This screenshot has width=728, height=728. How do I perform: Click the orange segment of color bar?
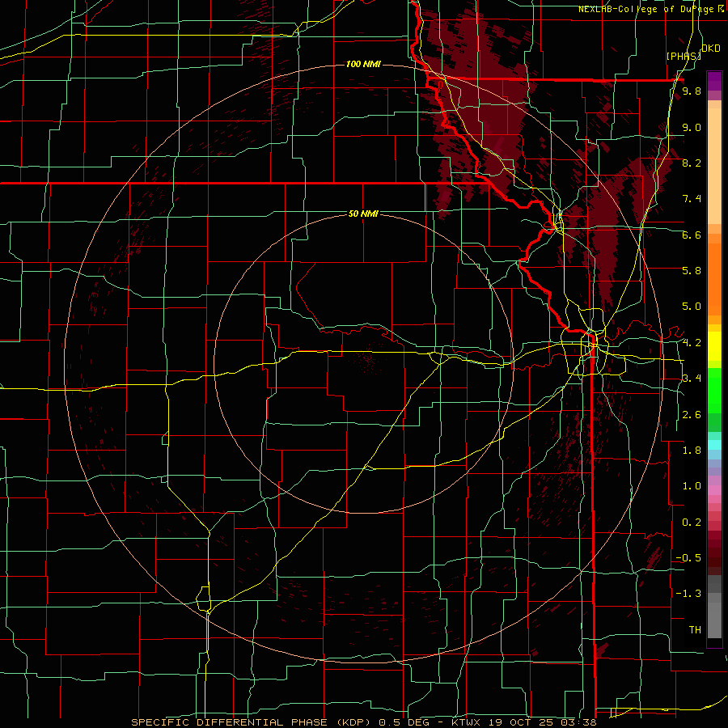(x=714, y=278)
